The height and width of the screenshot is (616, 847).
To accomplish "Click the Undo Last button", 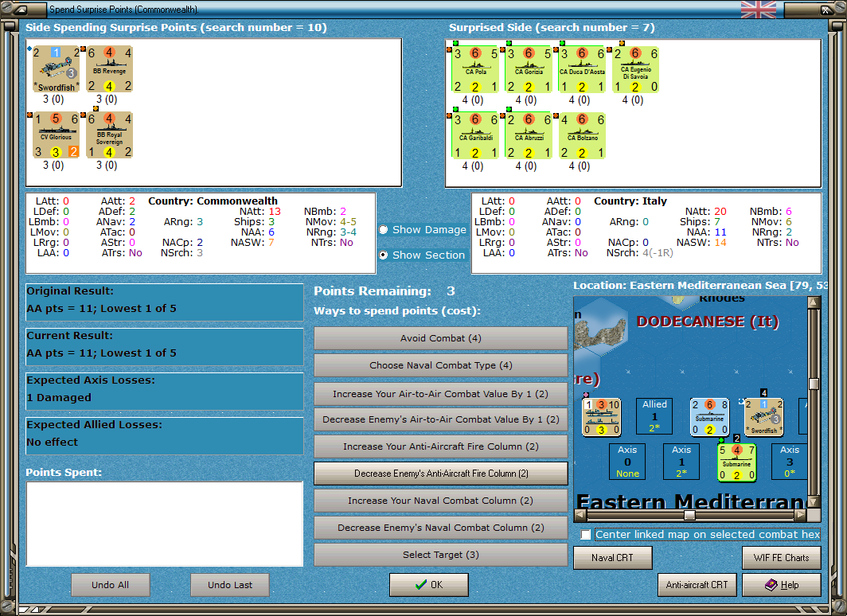I will 229,585.
